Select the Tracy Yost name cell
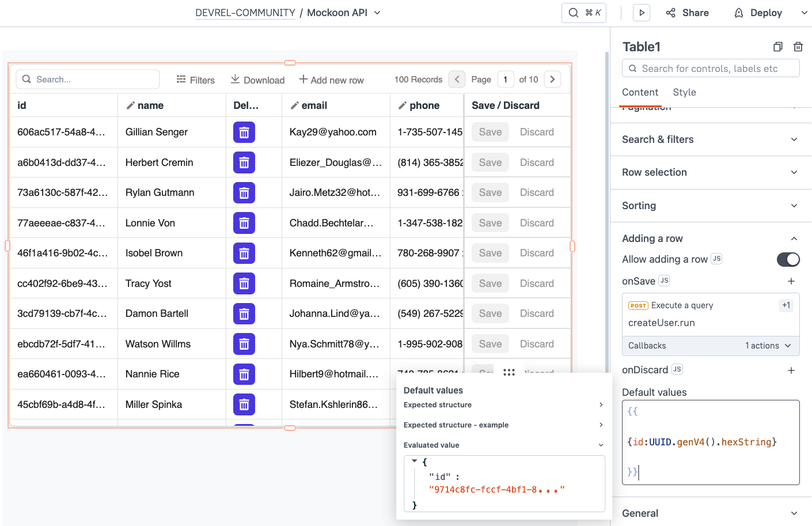 coord(172,283)
